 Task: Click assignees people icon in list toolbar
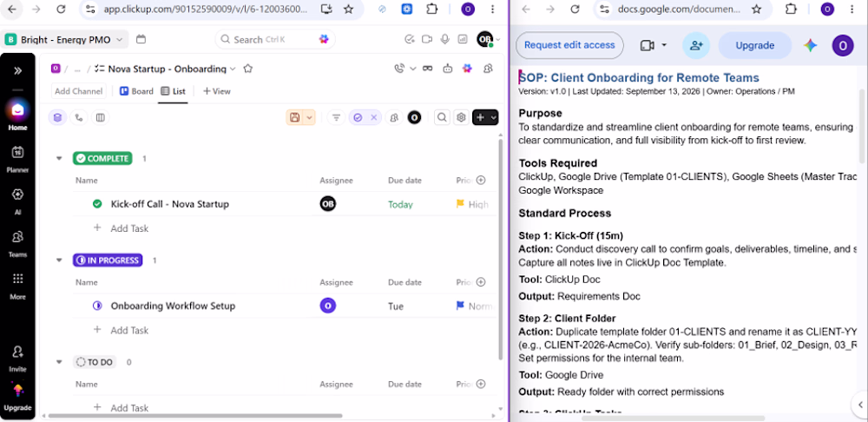[393, 117]
